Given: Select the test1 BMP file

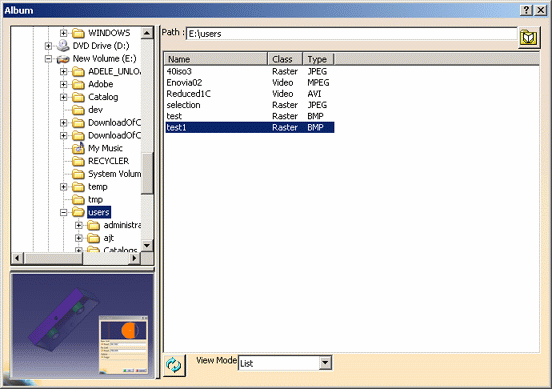Looking at the screenshot, I should point(250,127).
